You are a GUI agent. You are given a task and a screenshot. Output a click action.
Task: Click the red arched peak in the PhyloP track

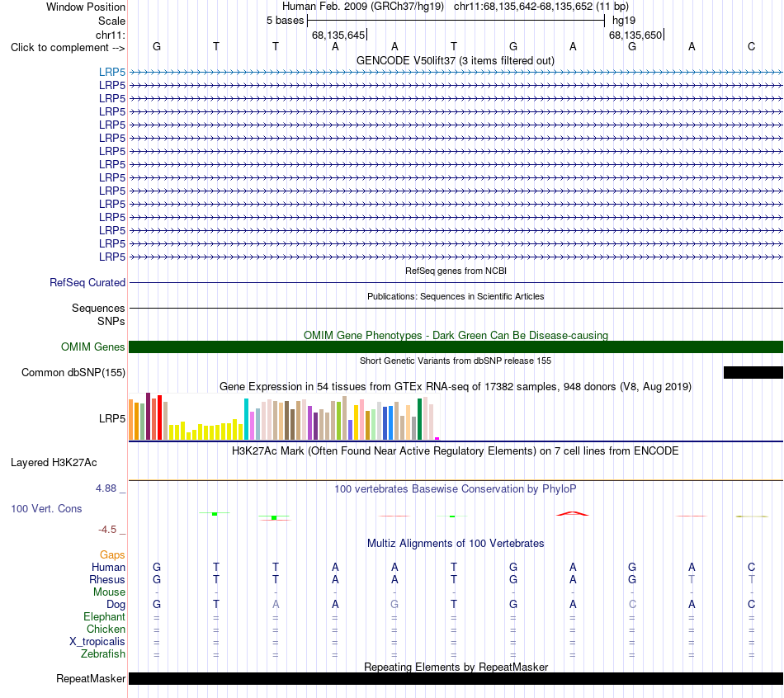[573, 513]
